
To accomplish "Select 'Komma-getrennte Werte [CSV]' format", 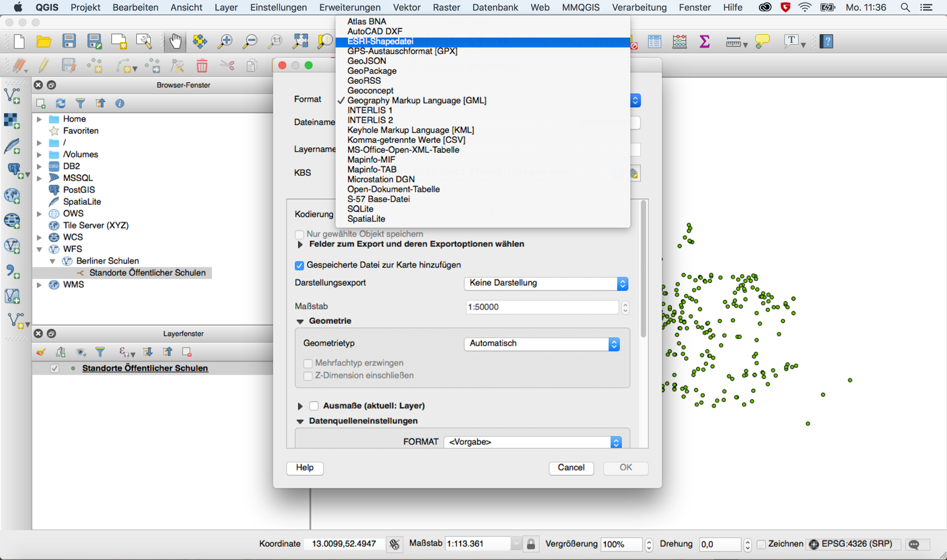I will coord(483,140).
